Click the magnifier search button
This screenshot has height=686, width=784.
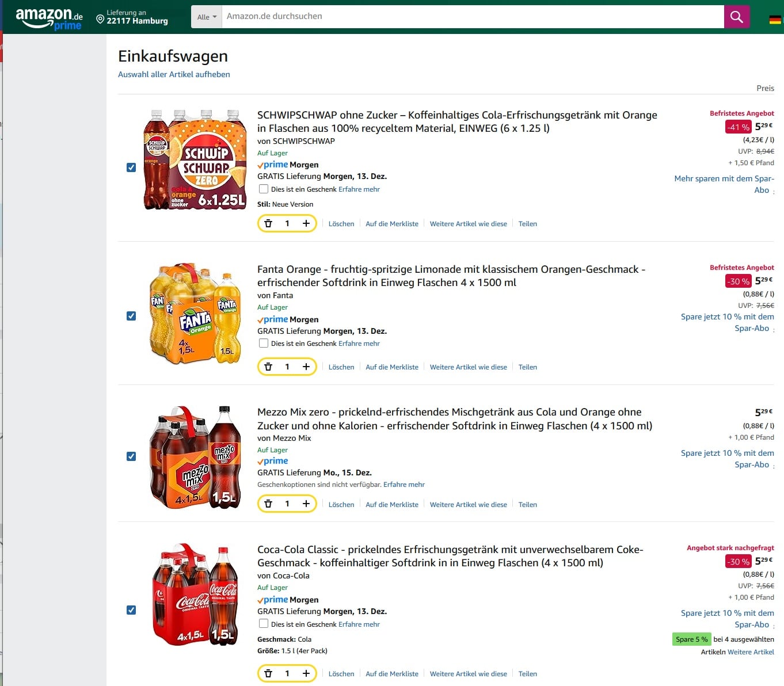[x=736, y=17]
